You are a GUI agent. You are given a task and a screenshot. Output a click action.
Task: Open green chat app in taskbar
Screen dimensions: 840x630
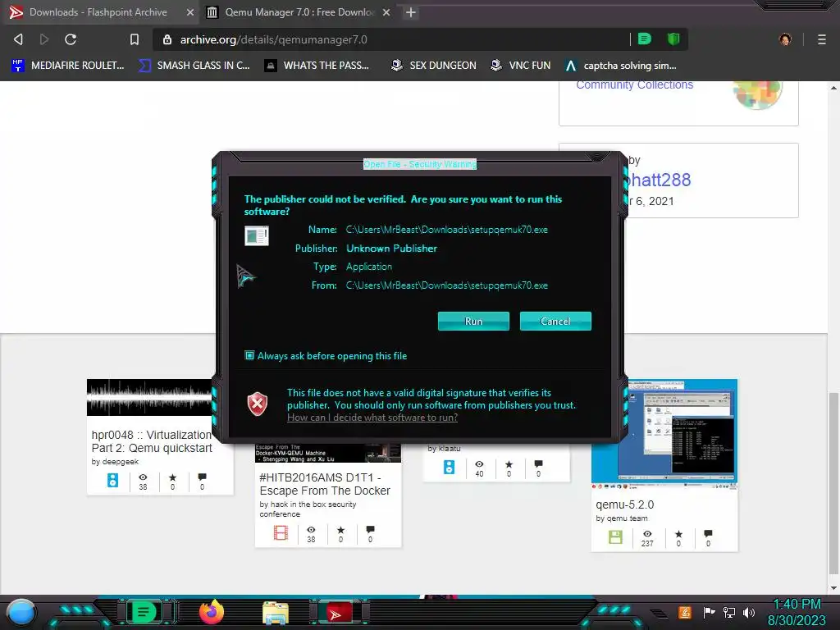[x=143, y=612]
